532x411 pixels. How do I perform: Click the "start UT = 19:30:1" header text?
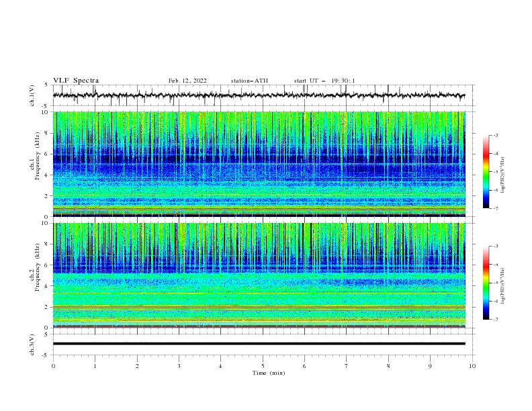pos(324,81)
